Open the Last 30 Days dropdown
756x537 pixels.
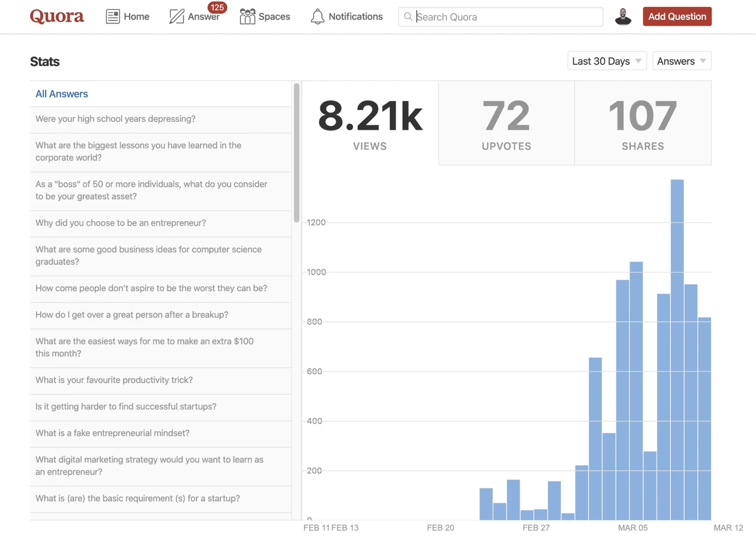pyautogui.click(x=607, y=61)
